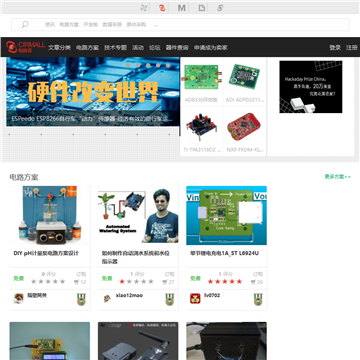Open the 更多方案>> link
Image resolution: width=360 pixels, height=360 pixels.
point(338,177)
